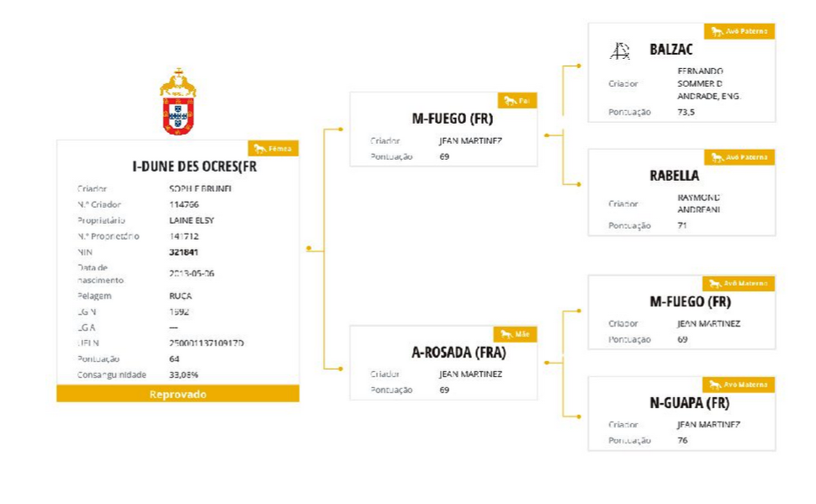Click the Avô Materno badge on M-FUEGO card
Viewport: 816px width, 504px height.
tap(739, 284)
